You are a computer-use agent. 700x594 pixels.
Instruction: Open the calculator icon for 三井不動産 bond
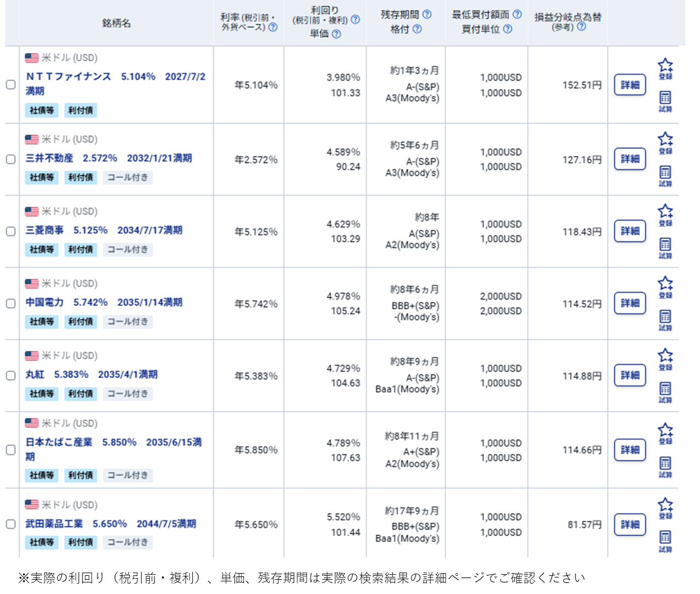click(665, 174)
